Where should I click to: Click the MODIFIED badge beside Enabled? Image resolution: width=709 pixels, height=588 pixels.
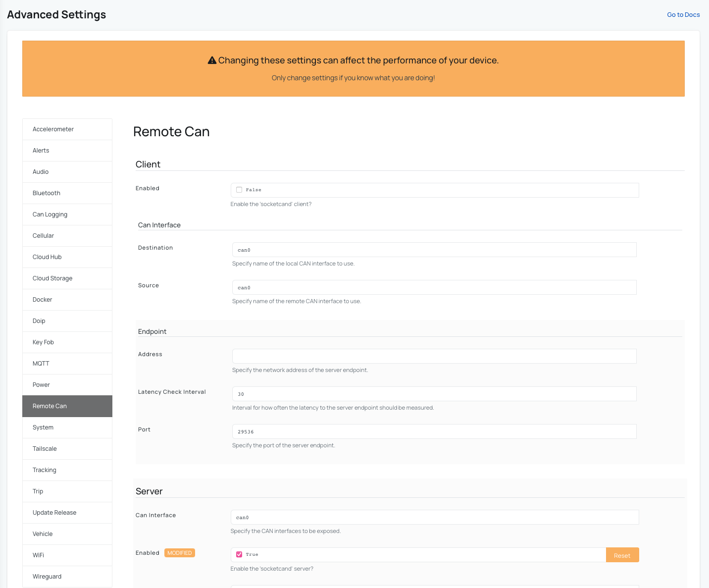180,553
